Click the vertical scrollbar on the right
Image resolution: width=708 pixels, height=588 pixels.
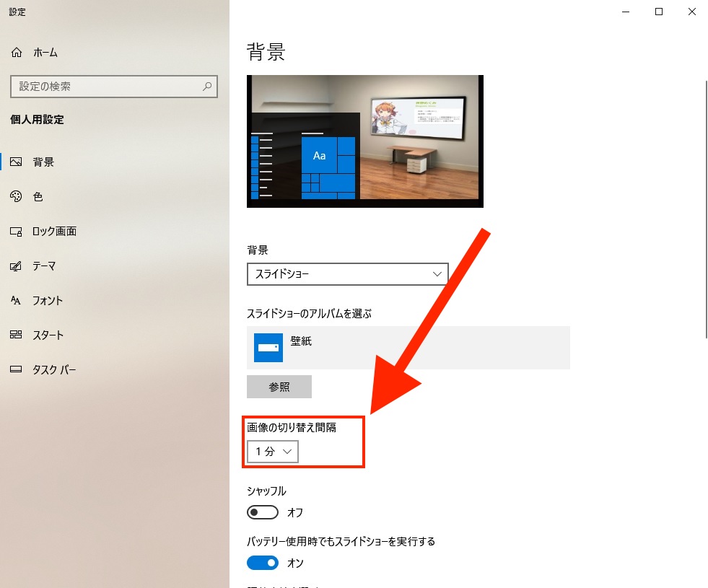coord(705,209)
